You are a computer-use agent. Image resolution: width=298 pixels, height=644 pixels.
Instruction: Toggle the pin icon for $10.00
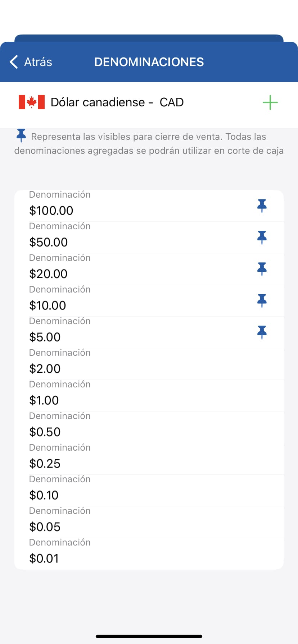click(x=262, y=300)
